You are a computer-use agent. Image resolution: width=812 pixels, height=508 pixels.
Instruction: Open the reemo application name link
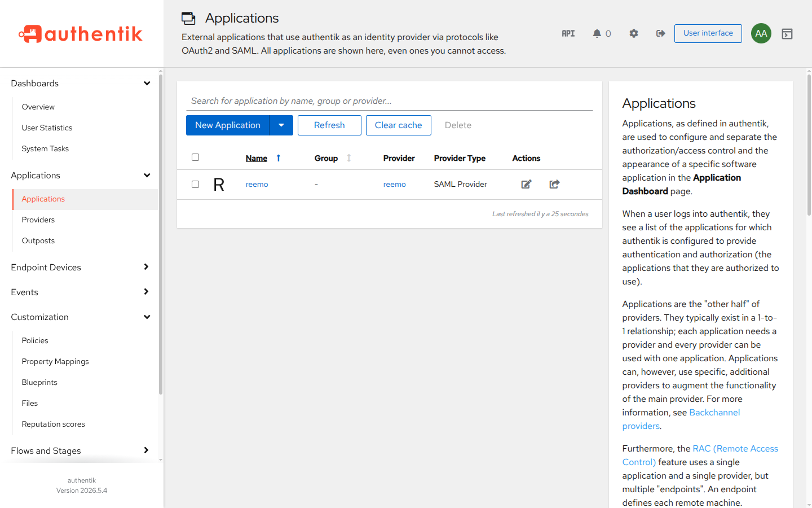point(257,185)
